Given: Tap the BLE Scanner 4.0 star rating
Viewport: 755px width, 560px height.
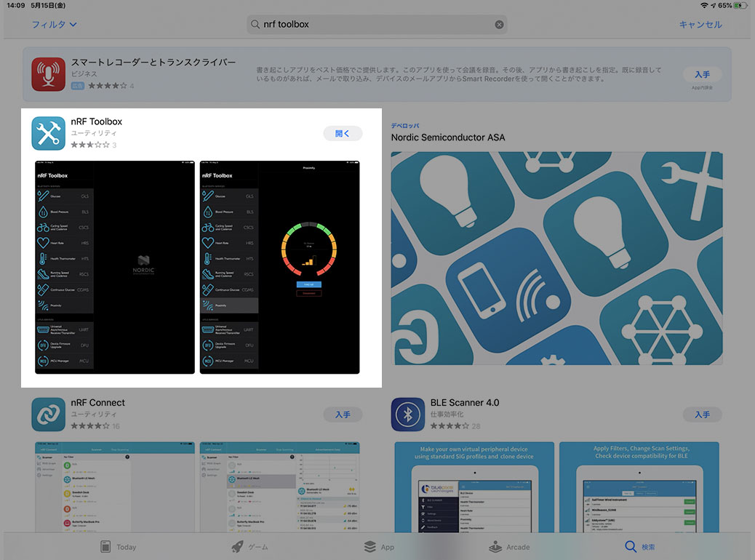Looking at the screenshot, I should pyautogui.click(x=450, y=425).
